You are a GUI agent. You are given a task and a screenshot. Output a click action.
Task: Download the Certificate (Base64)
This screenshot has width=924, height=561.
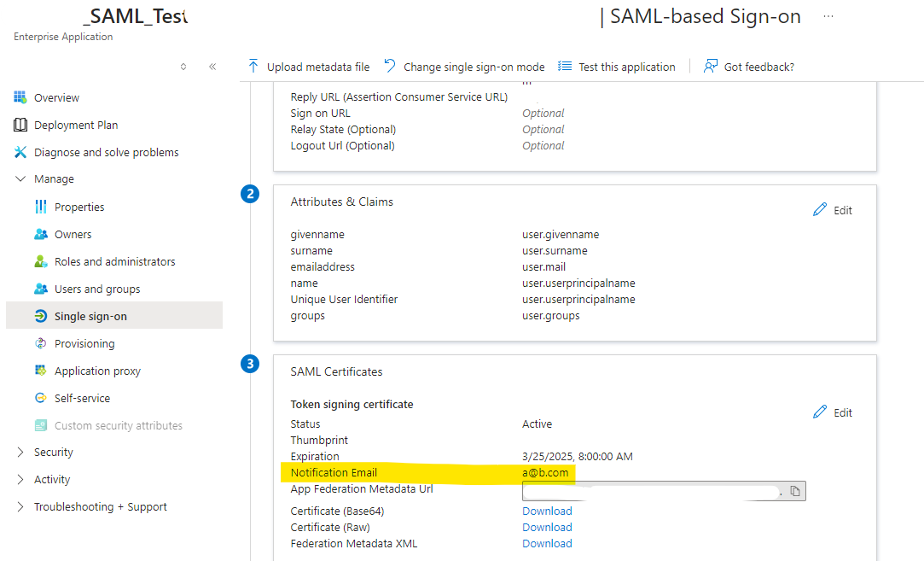(x=547, y=511)
